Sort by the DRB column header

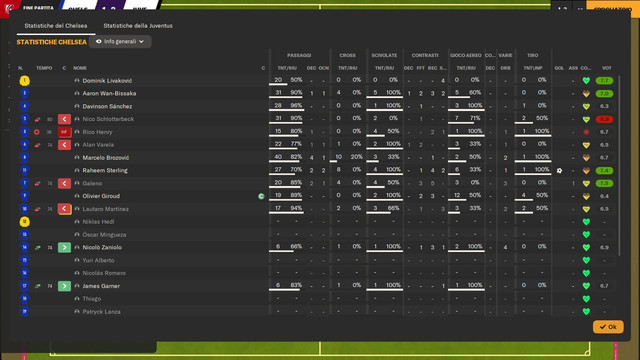tap(505, 68)
